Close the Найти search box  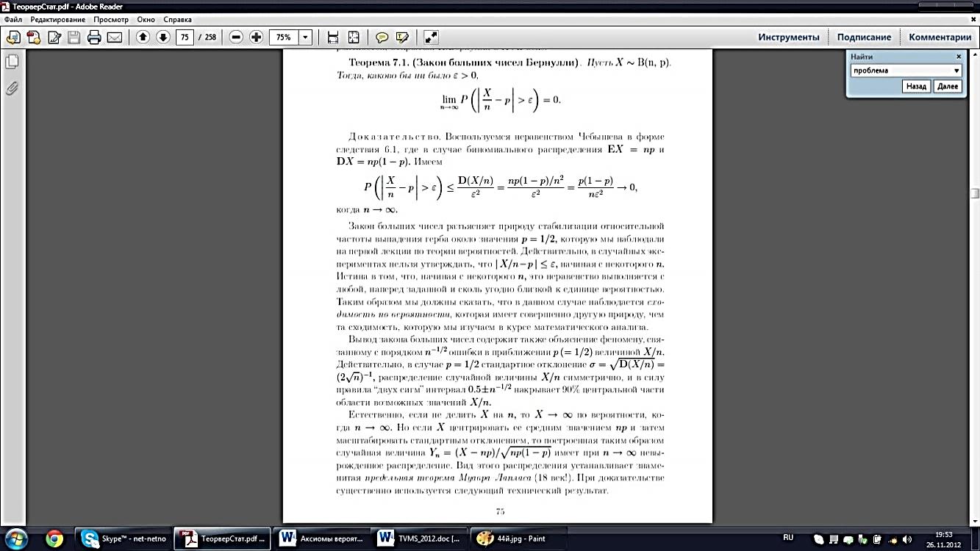959,57
